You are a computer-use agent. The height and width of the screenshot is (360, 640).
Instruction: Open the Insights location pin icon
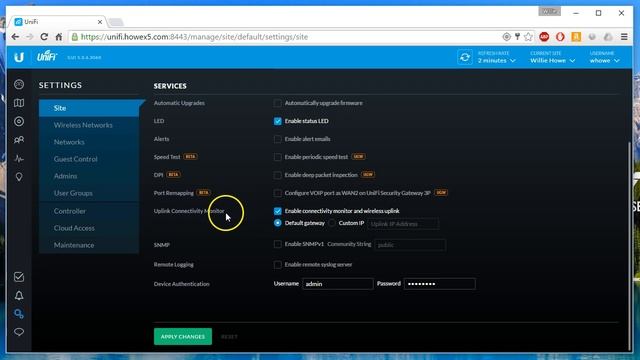coord(19,177)
